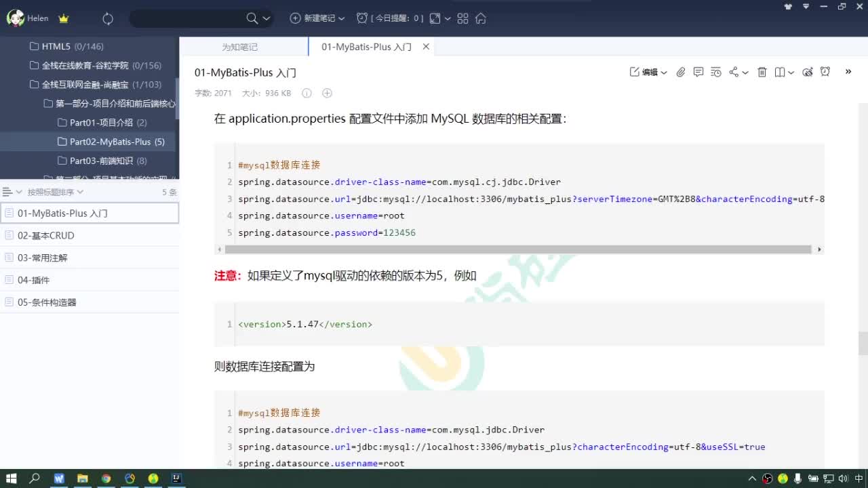Open folder 全栈互联网金融-尚融宝
Screen dimensions: 868x488
(96, 85)
